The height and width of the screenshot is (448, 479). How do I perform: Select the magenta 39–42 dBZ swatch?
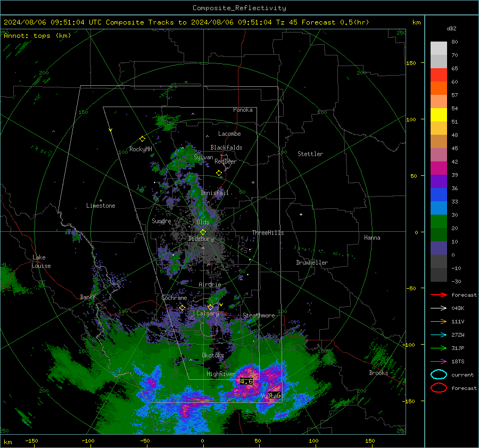pos(439,168)
